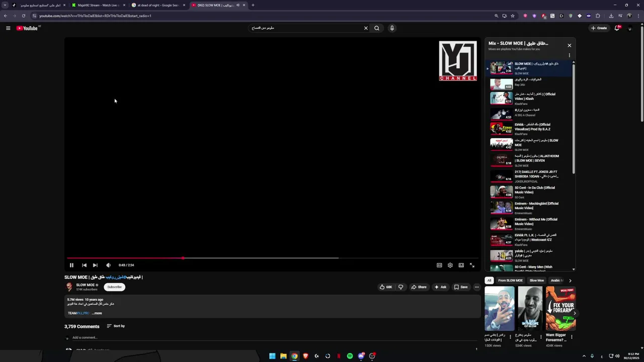Open video player settings gear
Screen dimensions: 644x362
[450, 265]
